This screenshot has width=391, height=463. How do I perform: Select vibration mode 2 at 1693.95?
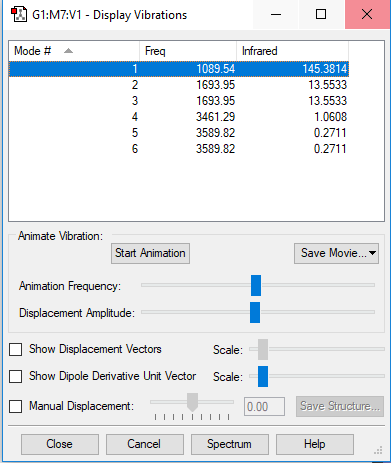pos(179,85)
